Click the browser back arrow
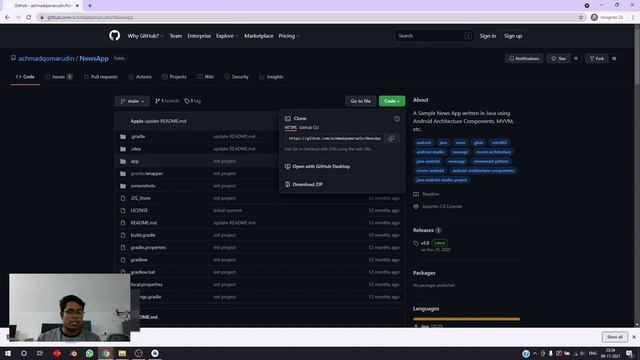This screenshot has height=360, width=640. tap(7, 17)
